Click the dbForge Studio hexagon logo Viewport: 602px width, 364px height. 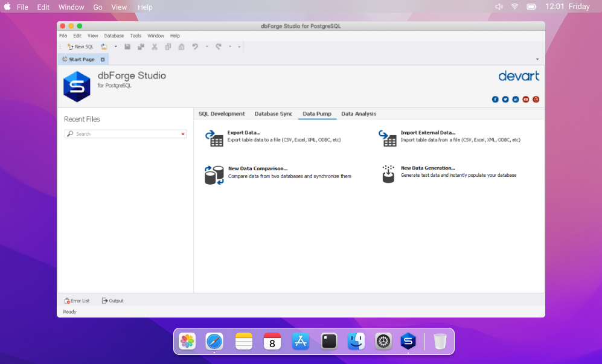click(77, 87)
